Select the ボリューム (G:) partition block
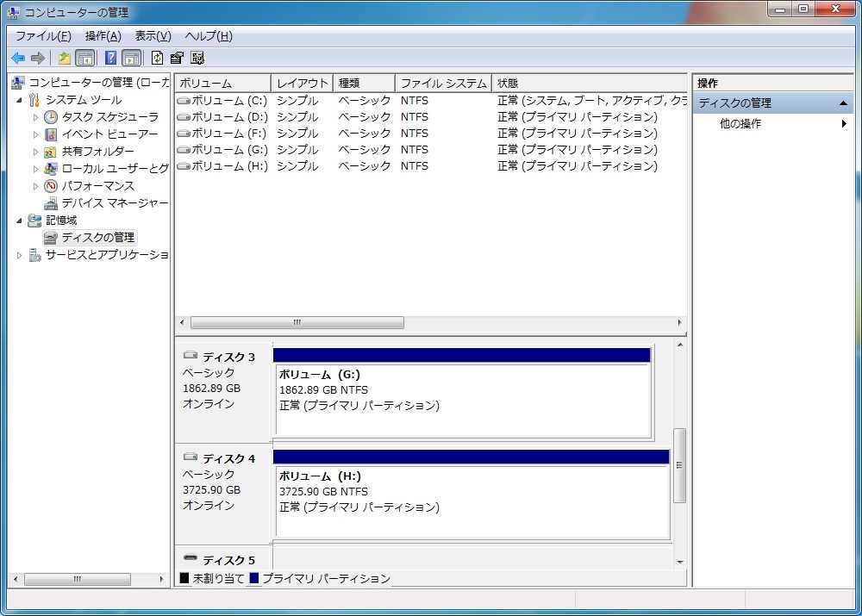The image size is (862, 616). pyautogui.click(x=462, y=392)
